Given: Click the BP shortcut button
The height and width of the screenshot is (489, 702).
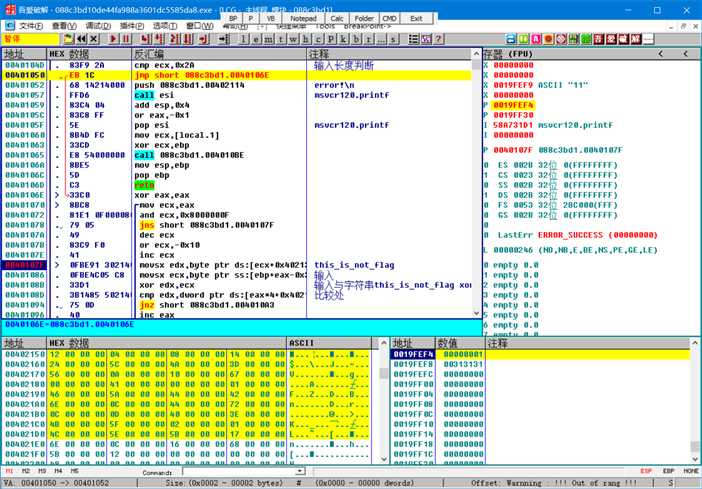Looking at the screenshot, I should click(x=233, y=18).
